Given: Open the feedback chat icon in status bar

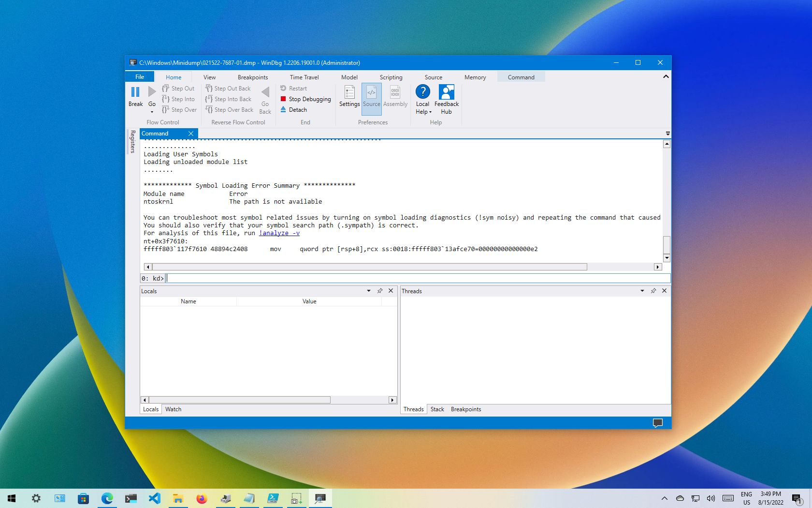Looking at the screenshot, I should [657, 423].
